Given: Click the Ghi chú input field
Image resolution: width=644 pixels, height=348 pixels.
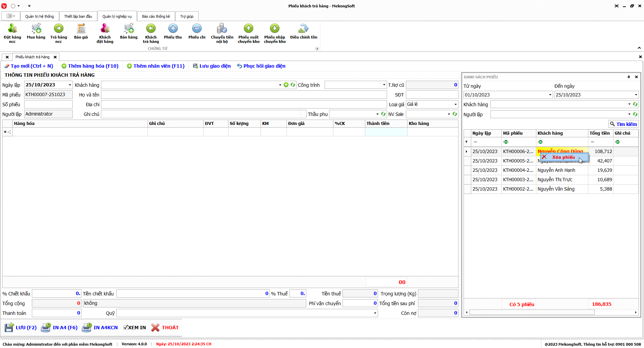Looking at the screenshot, I should pyautogui.click(x=201, y=114).
